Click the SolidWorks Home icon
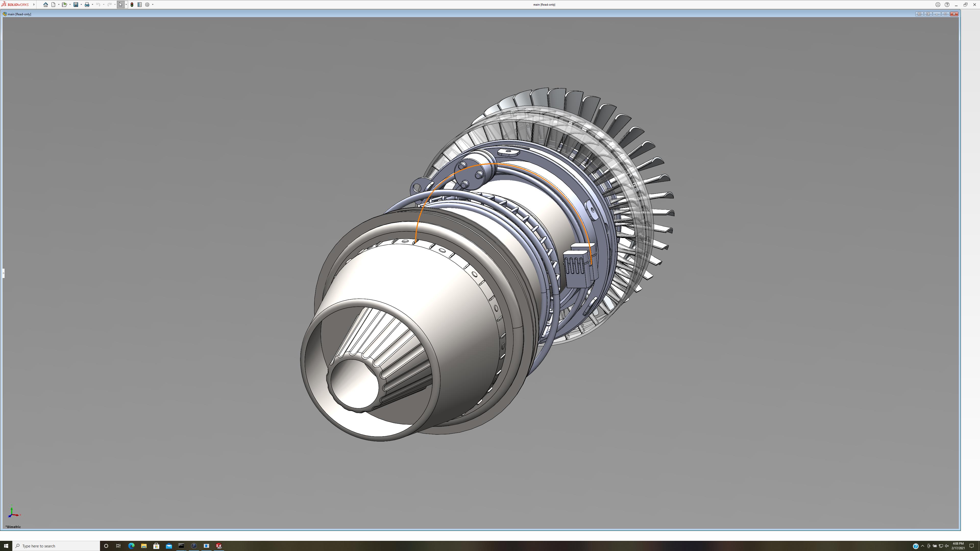The height and width of the screenshot is (551, 980). tap(46, 5)
